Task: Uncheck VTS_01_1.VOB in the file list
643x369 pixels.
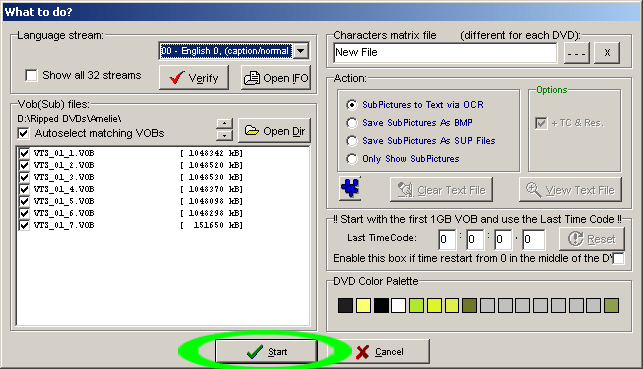Action: coord(24,153)
